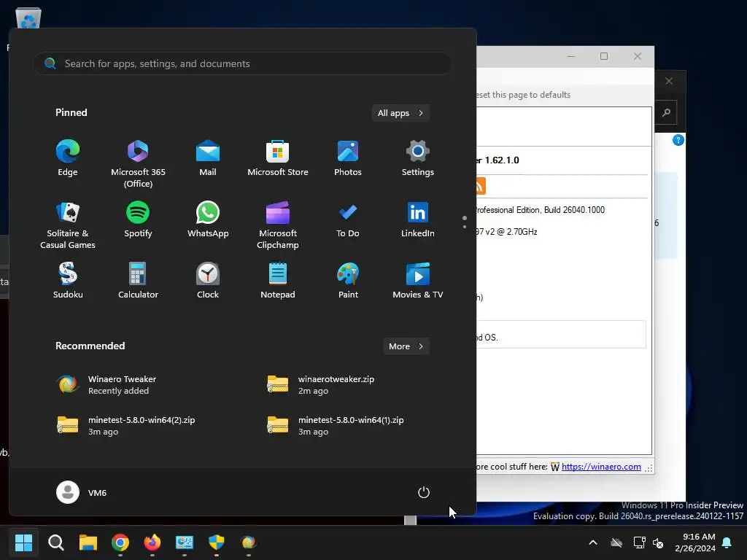The height and width of the screenshot is (560, 747).
Task: Launch the Sudoku game
Action: [x=68, y=281]
